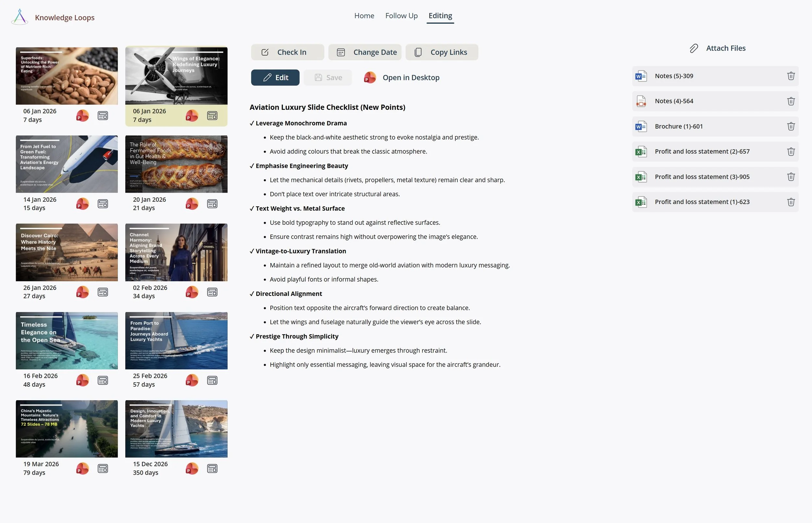Select the Editing tab
812x523 pixels.
(x=440, y=16)
